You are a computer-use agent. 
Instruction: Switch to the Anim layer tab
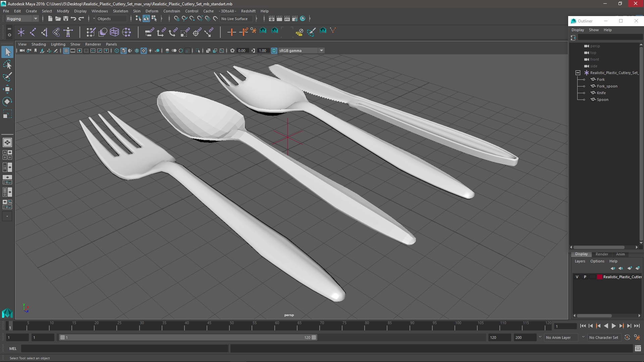coord(620,254)
